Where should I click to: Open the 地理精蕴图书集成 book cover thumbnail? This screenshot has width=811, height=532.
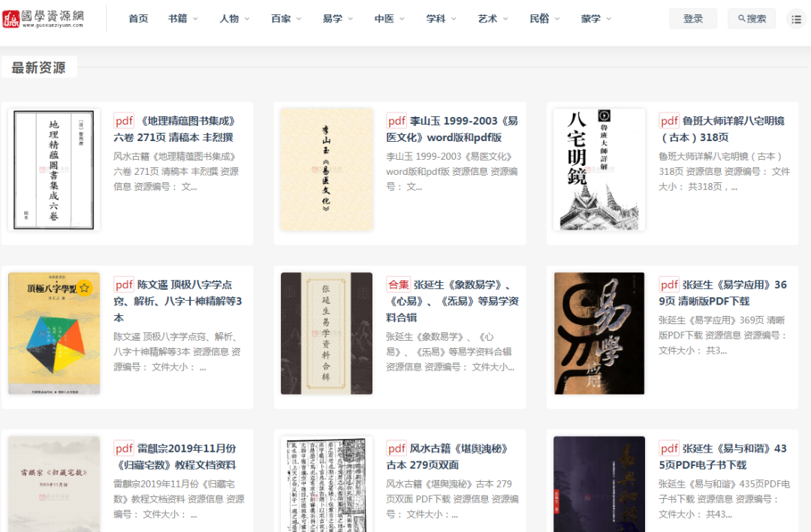click(54, 170)
